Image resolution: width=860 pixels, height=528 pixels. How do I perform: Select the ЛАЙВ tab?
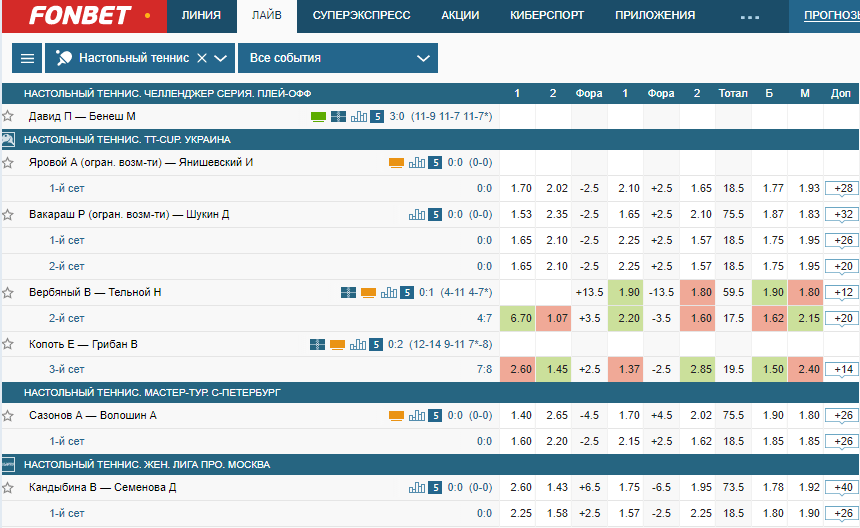coord(267,15)
